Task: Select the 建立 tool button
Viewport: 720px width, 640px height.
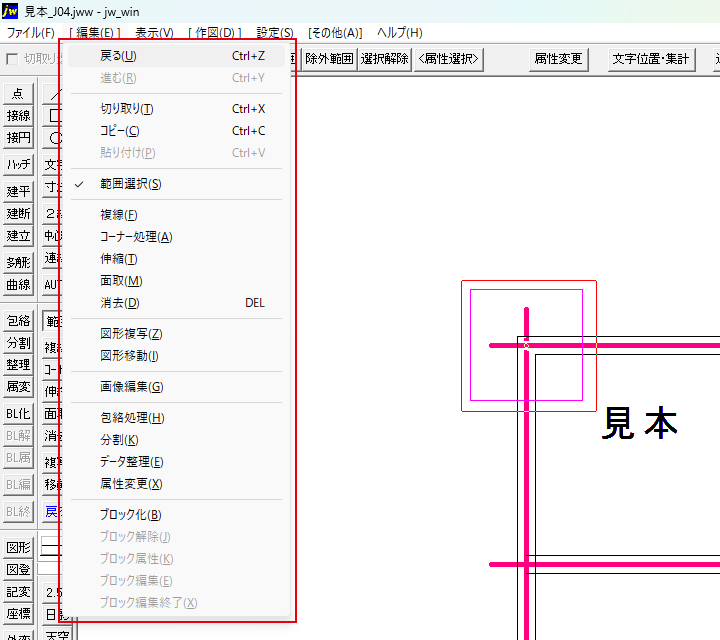Action: 18,236
